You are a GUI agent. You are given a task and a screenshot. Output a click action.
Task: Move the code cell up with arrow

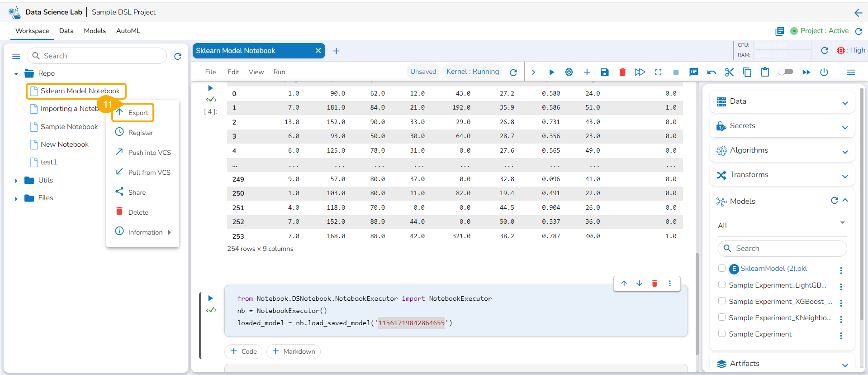624,284
